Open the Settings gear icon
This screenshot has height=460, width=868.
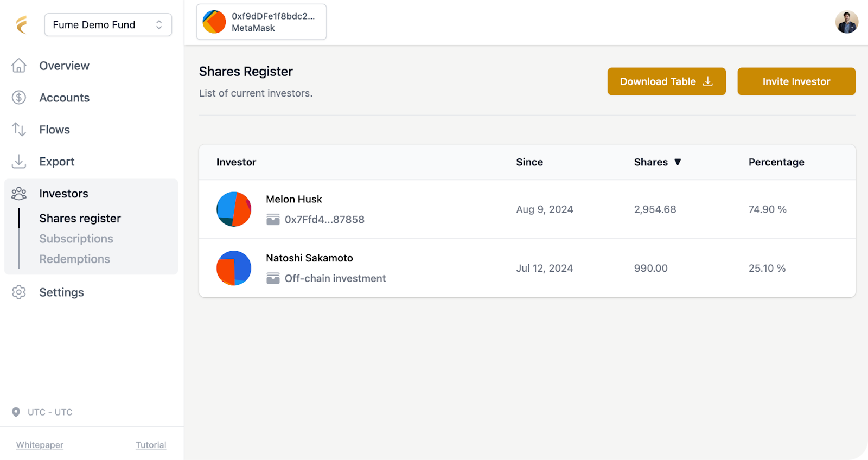19,292
